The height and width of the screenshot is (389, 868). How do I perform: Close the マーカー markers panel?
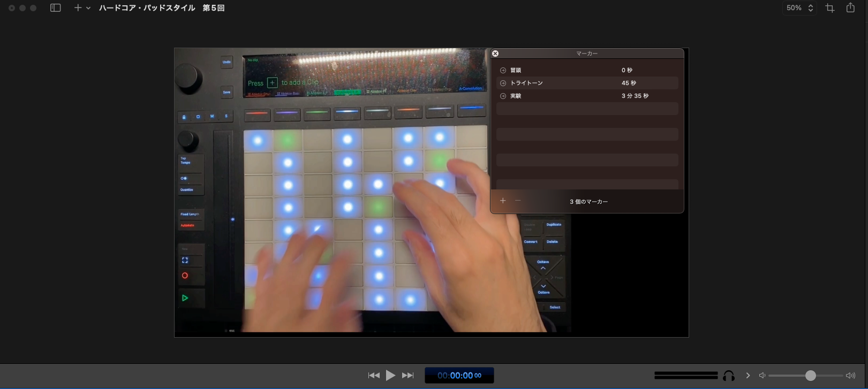click(495, 54)
